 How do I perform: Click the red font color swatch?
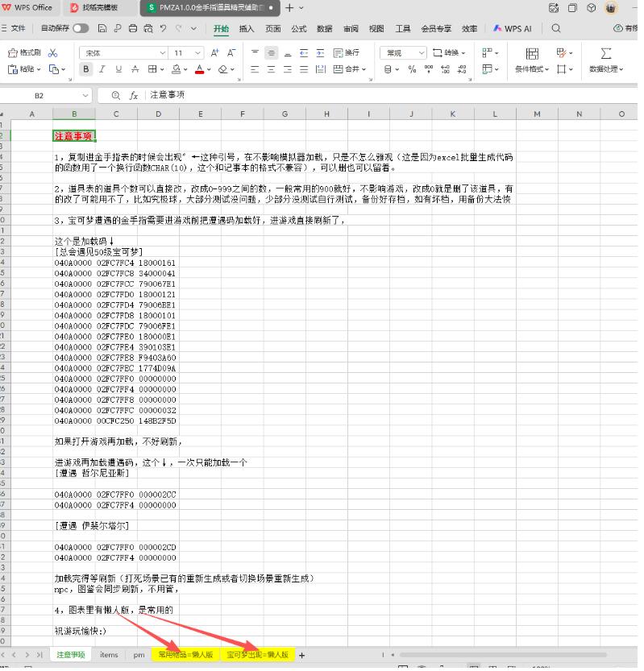tap(198, 69)
